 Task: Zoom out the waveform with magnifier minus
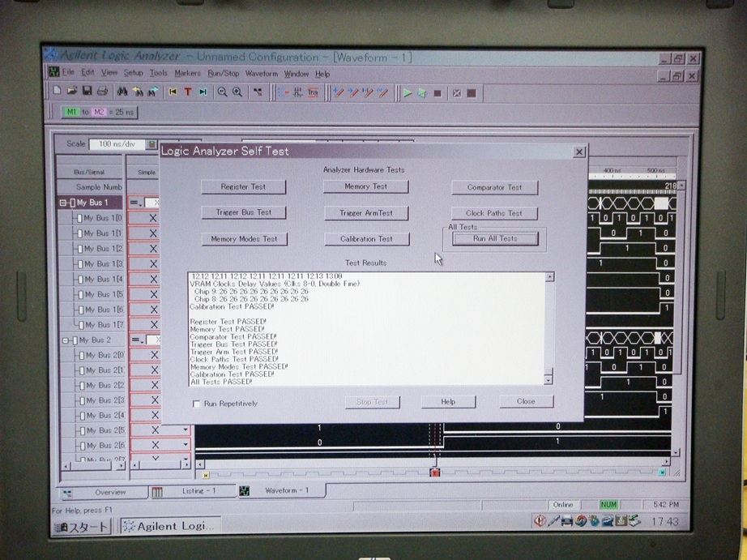tap(222, 92)
